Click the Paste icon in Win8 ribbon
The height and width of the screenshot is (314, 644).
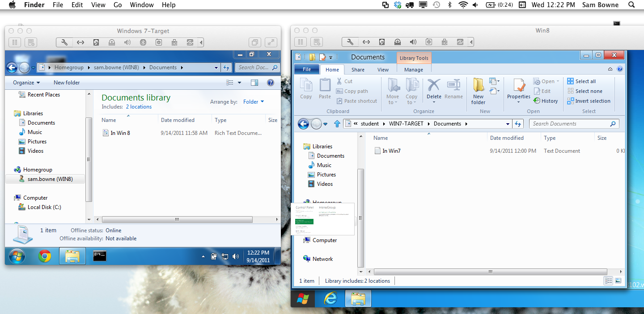click(x=325, y=88)
